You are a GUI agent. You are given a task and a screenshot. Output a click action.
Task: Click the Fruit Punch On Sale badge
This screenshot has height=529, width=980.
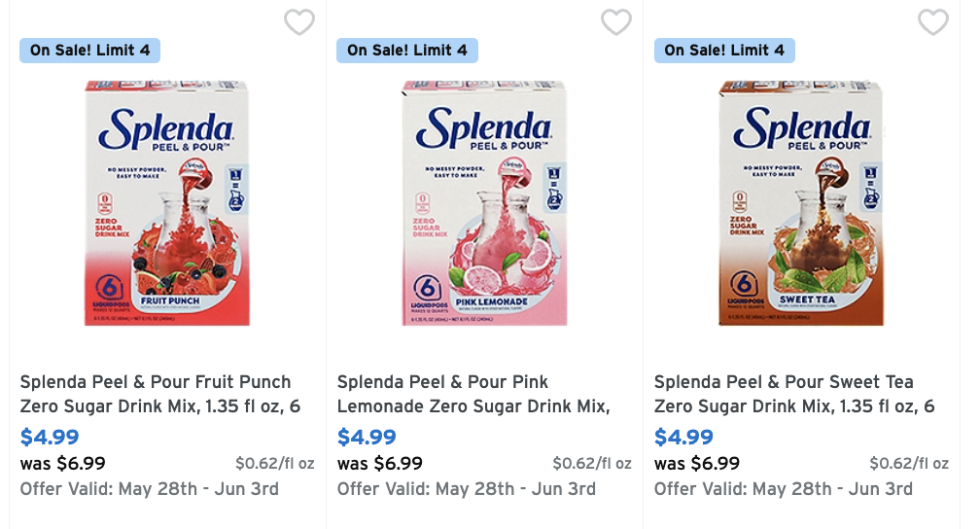(89, 51)
